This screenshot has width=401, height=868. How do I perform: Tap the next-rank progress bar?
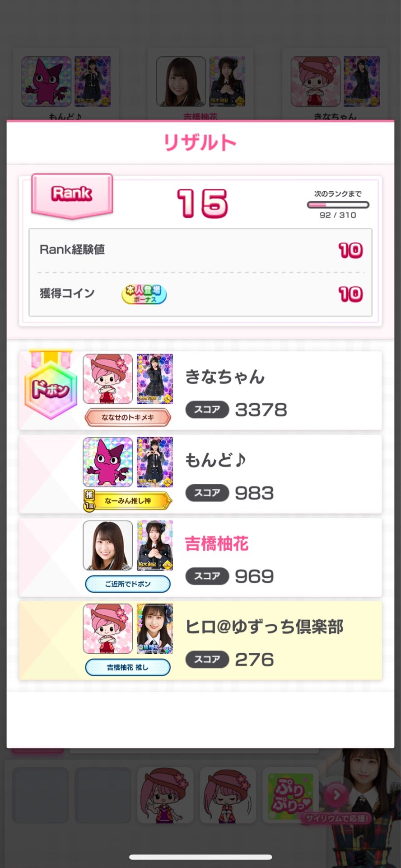coord(338,205)
